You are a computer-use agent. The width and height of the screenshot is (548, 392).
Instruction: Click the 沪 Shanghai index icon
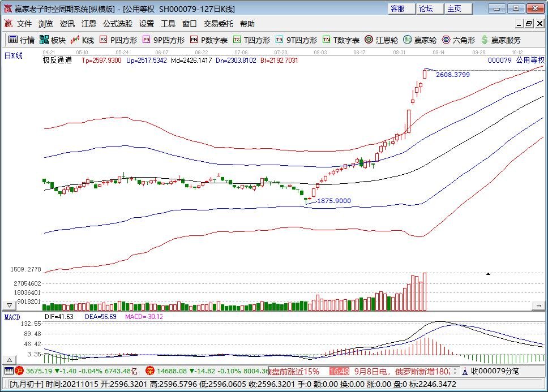pos(19,371)
